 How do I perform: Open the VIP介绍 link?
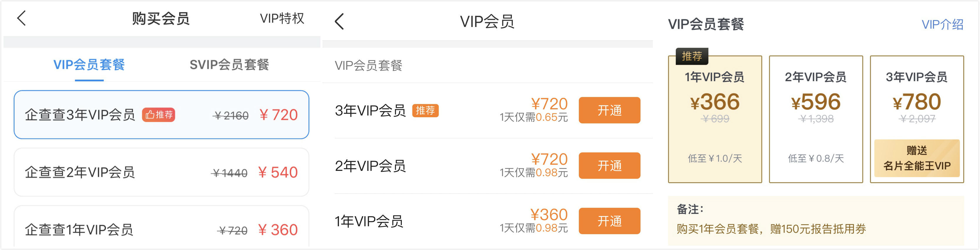(942, 25)
